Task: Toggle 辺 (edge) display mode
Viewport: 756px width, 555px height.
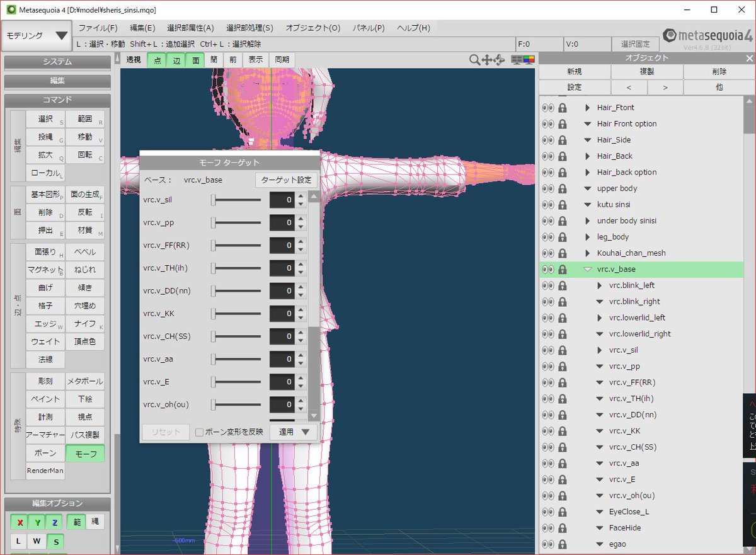Action: pyautogui.click(x=176, y=60)
